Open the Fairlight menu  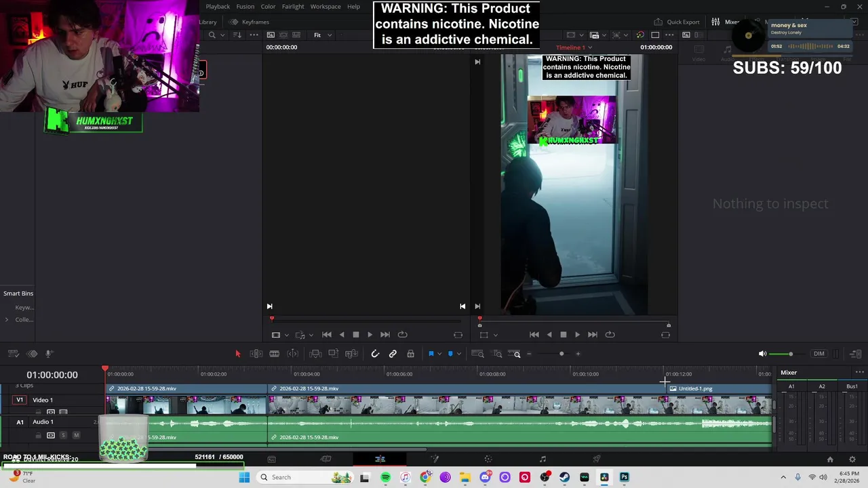293,7
